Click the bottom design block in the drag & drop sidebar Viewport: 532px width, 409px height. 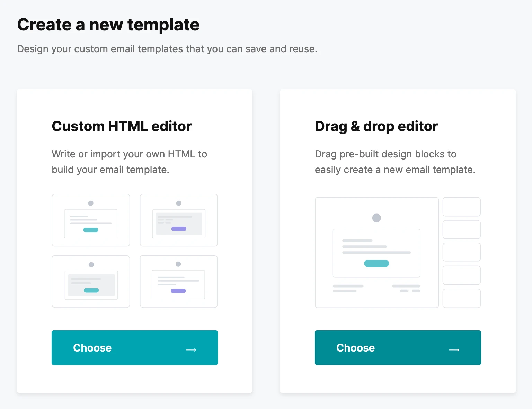[x=462, y=298]
